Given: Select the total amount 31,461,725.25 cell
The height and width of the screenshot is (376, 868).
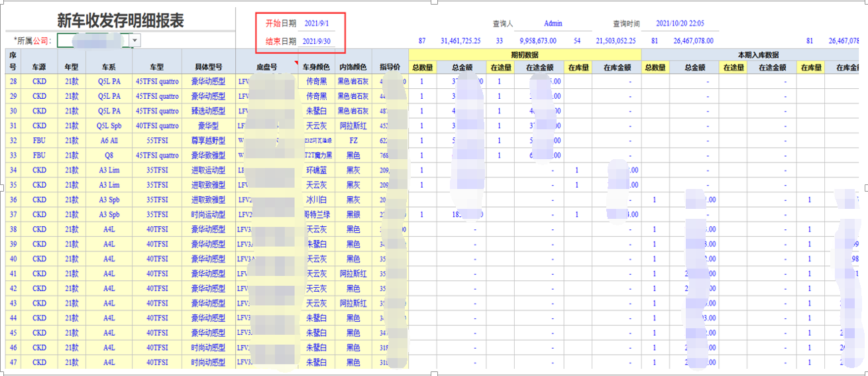Looking at the screenshot, I should (461, 41).
